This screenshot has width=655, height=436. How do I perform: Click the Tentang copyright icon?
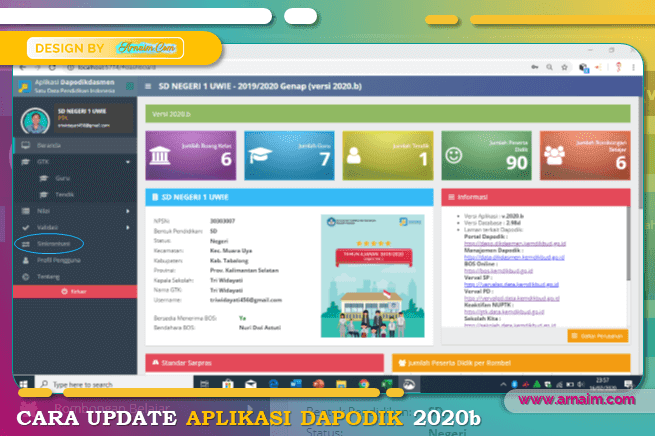coord(25,276)
